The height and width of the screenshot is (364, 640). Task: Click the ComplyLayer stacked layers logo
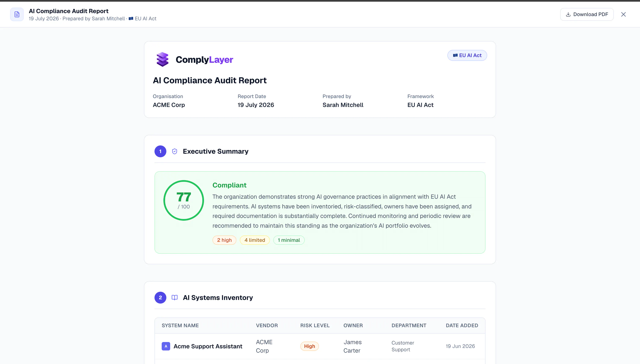(163, 59)
